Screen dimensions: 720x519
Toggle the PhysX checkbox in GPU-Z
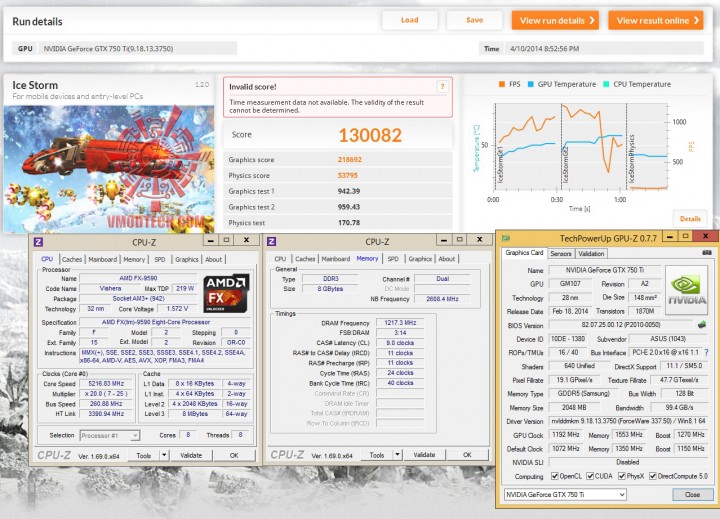click(x=622, y=476)
